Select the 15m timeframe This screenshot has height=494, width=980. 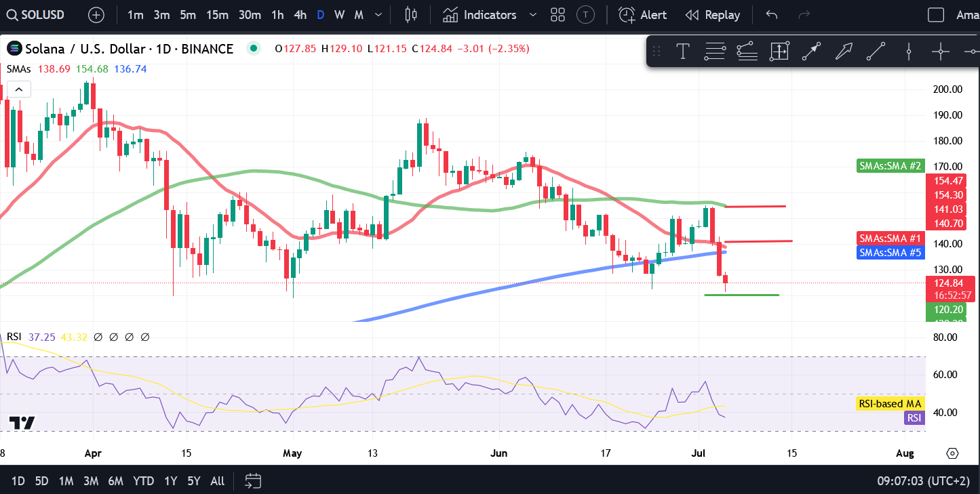tap(217, 15)
